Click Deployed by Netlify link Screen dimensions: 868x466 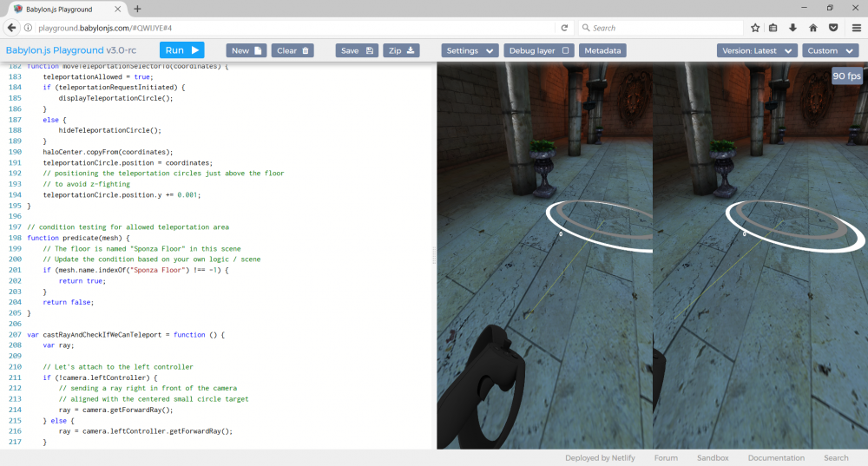(600, 457)
